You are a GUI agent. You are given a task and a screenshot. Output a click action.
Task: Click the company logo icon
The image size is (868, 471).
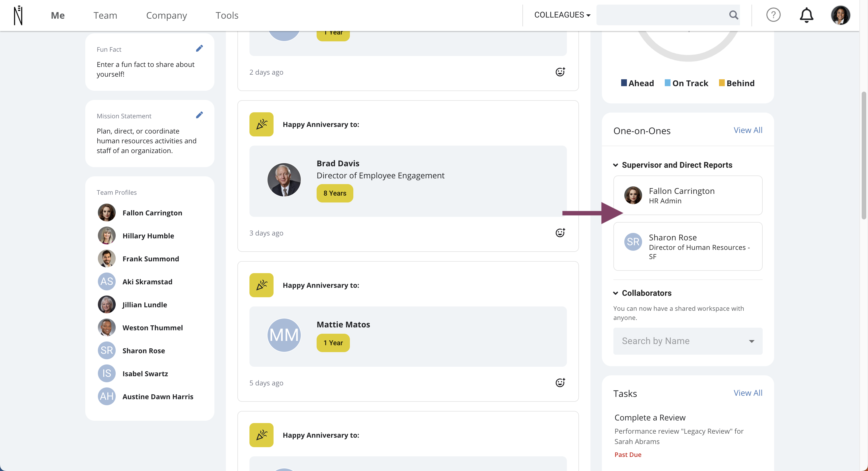click(18, 15)
